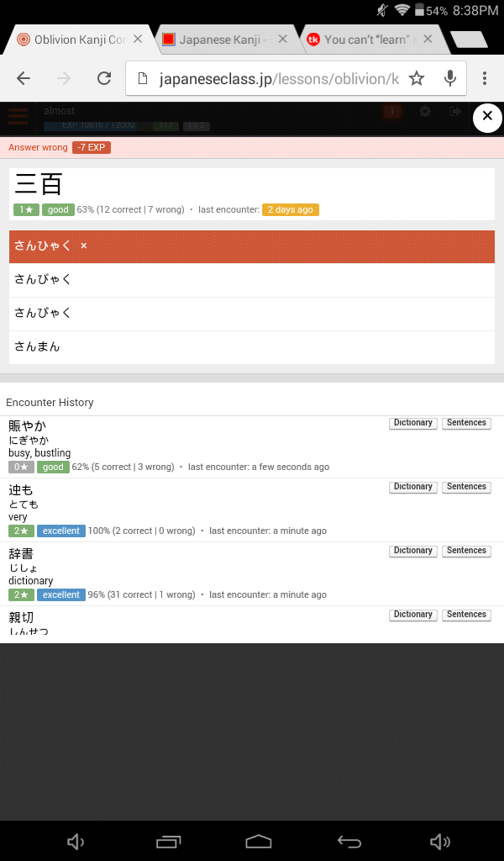This screenshot has height=861, width=504.
Task: Select the answer さんまん
Action: pyautogui.click(x=252, y=346)
